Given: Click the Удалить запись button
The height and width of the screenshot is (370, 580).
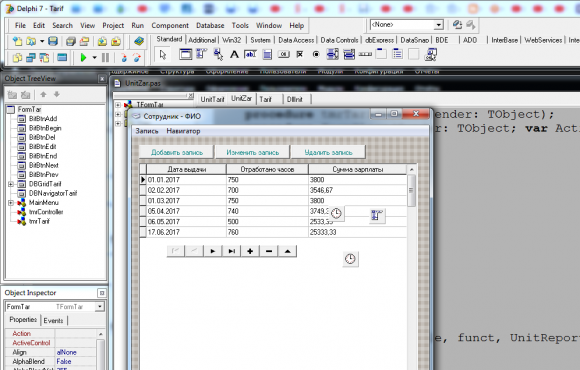Looking at the screenshot, I should coord(328,152).
